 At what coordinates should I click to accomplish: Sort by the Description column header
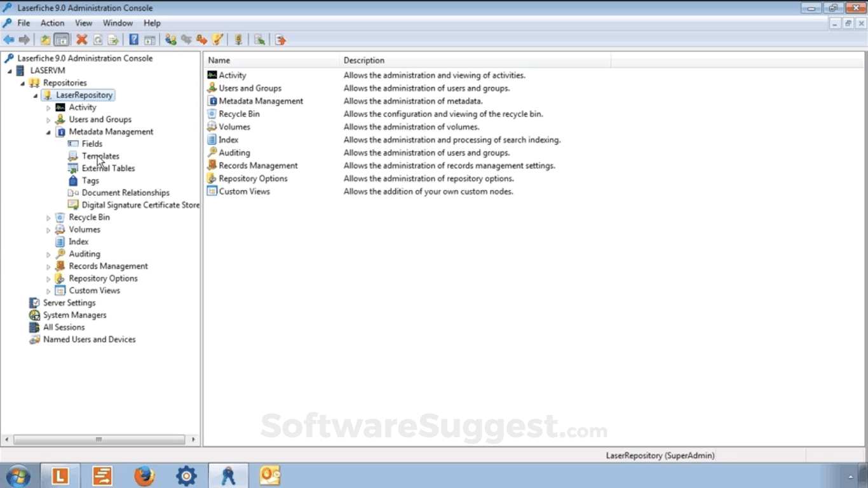[x=475, y=60]
